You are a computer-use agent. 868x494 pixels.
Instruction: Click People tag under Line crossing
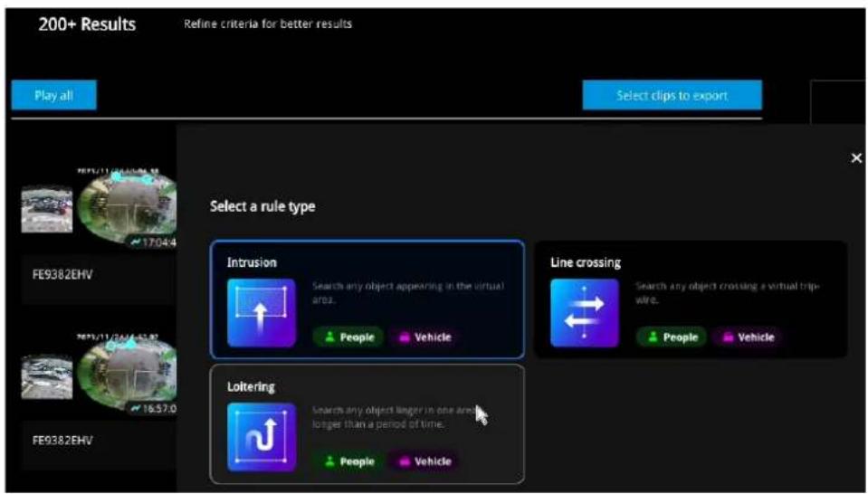click(672, 337)
